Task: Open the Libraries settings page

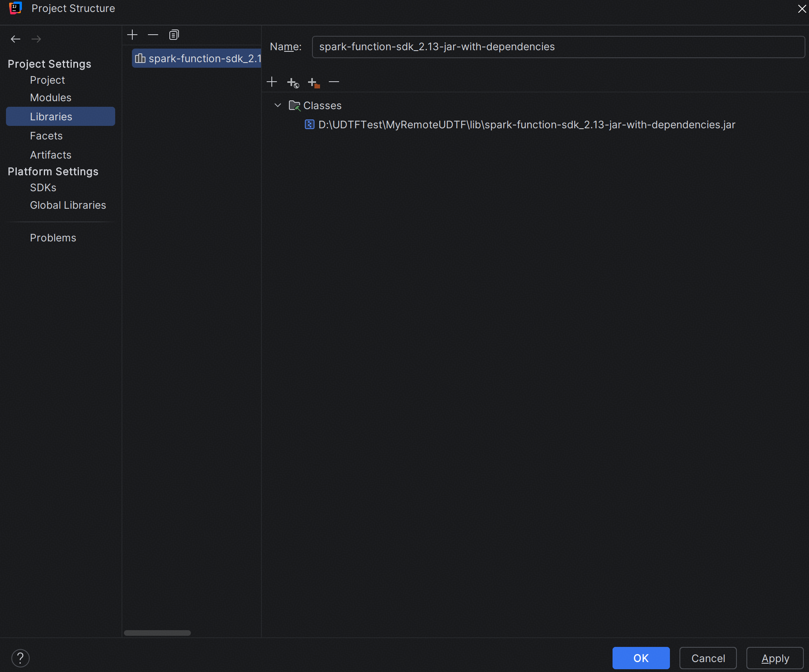Action: click(x=61, y=116)
